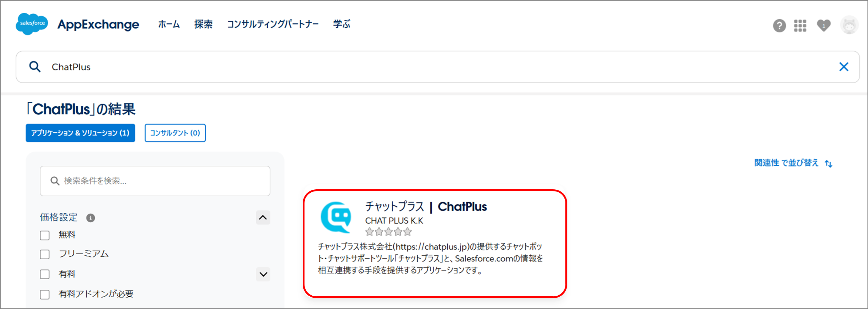Viewport: 868px width, 309px height.
Task: Open favorites heart icon
Action: (823, 25)
